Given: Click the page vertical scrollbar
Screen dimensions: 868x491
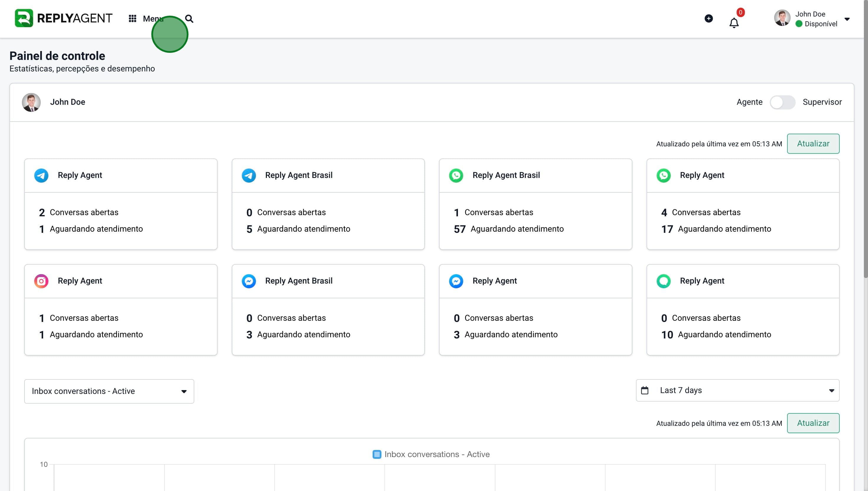Looking at the screenshot, I should pos(866,139).
